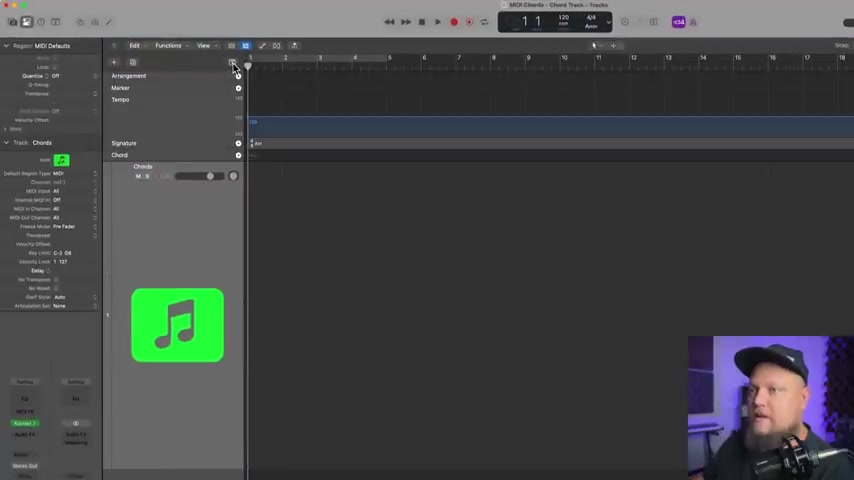Select the Tempo global track label

pos(120,100)
